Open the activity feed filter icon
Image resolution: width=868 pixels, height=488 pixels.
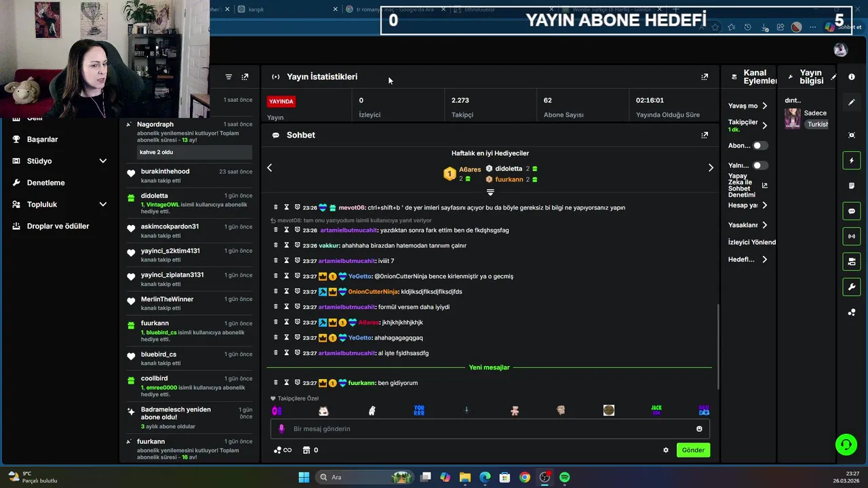(x=229, y=77)
